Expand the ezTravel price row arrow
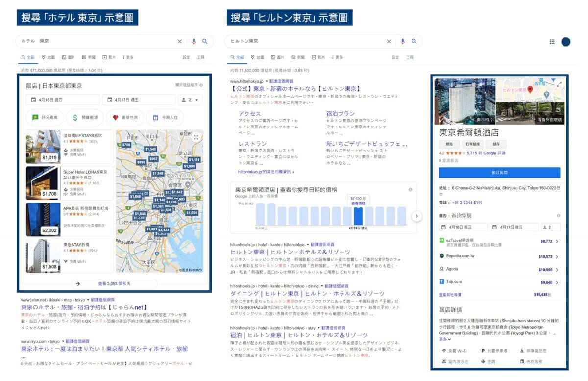The width and height of the screenshot is (588, 381). 557,241
